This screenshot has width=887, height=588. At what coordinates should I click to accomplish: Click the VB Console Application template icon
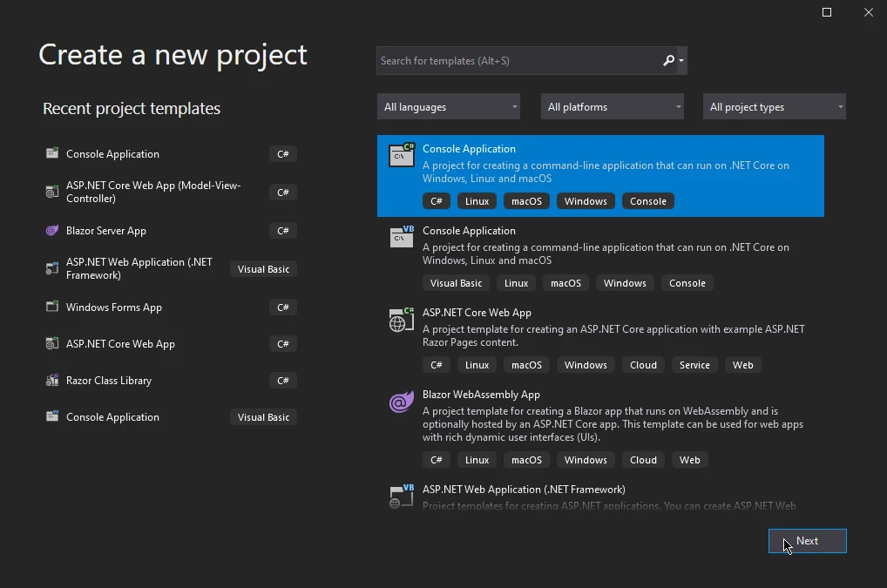coord(401,236)
